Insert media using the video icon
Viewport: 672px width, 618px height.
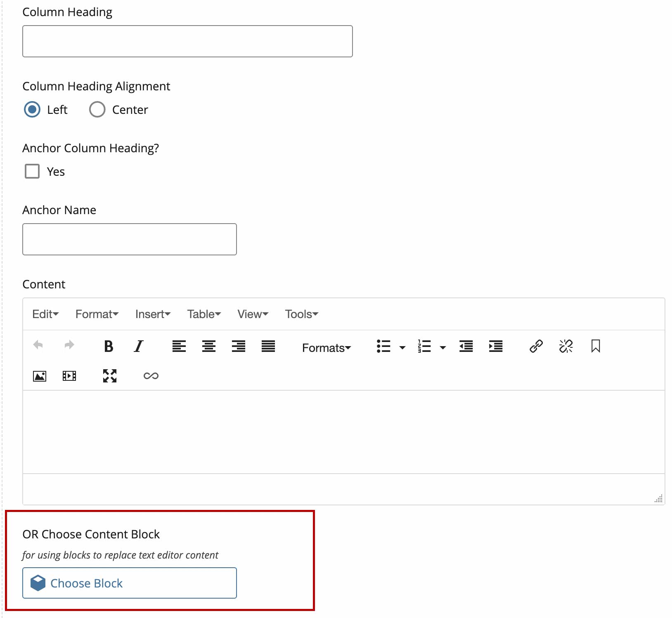(x=69, y=376)
